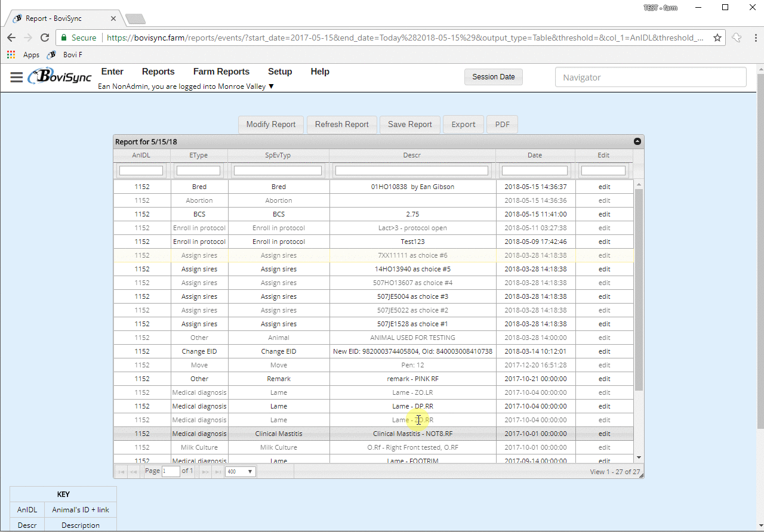Click the Edit column filter box
This screenshot has width=764, height=532.
603,171
